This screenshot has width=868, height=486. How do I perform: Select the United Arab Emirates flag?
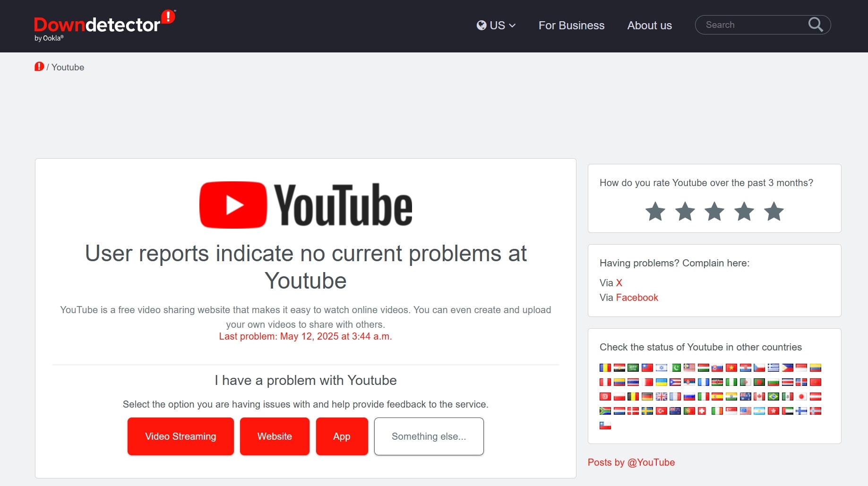(x=788, y=411)
